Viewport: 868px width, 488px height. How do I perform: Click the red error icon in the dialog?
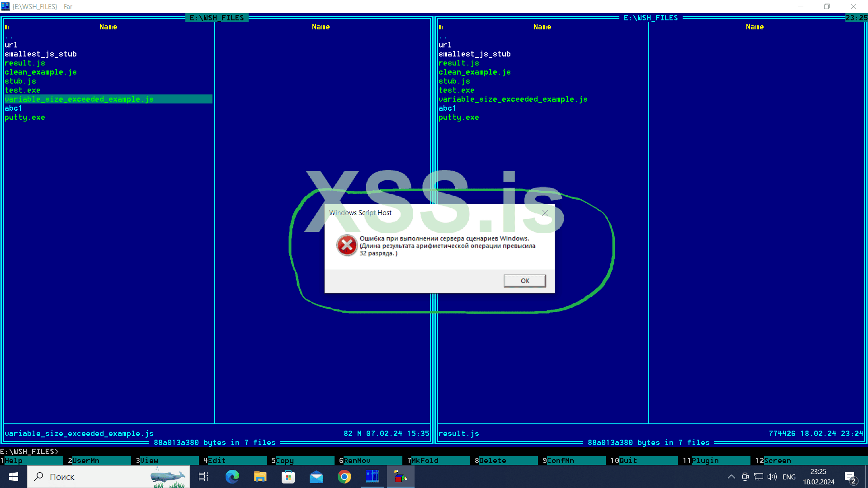click(x=346, y=245)
